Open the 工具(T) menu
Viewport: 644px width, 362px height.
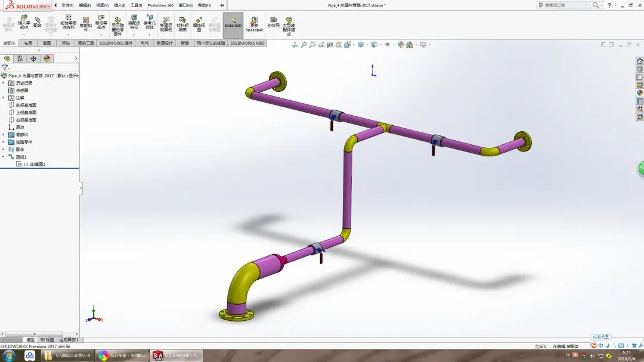pyautogui.click(x=137, y=5)
